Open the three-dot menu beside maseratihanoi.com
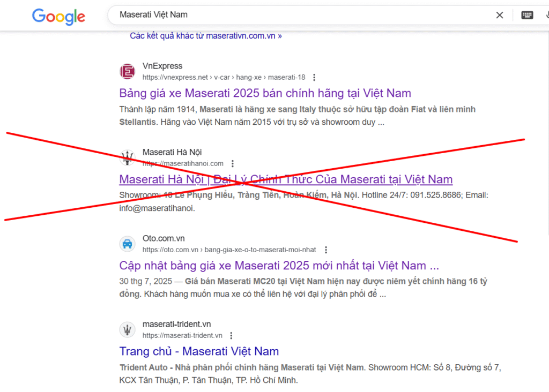The height and width of the screenshot is (392, 549). pyautogui.click(x=232, y=163)
